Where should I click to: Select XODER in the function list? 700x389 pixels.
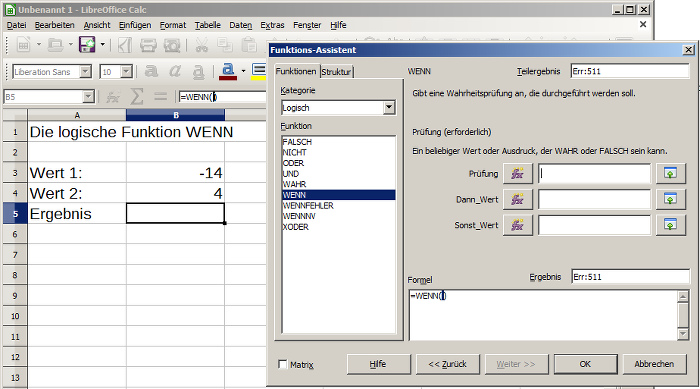(x=338, y=227)
